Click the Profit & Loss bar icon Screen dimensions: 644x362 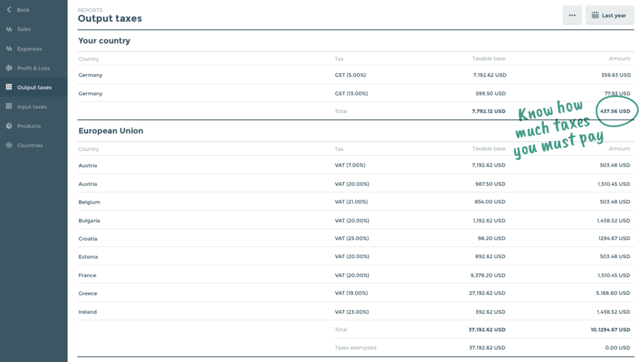pos(9,68)
